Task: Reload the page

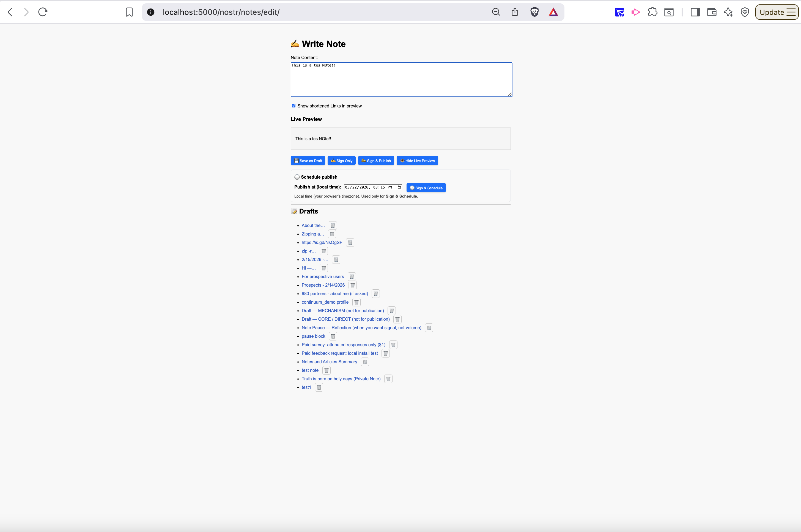Action: tap(43, 12)
